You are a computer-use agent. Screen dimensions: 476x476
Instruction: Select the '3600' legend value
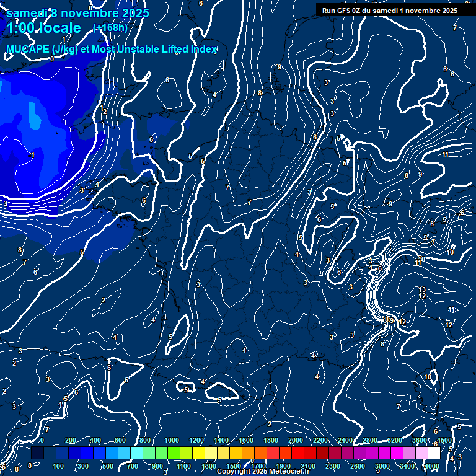point(420,440)
